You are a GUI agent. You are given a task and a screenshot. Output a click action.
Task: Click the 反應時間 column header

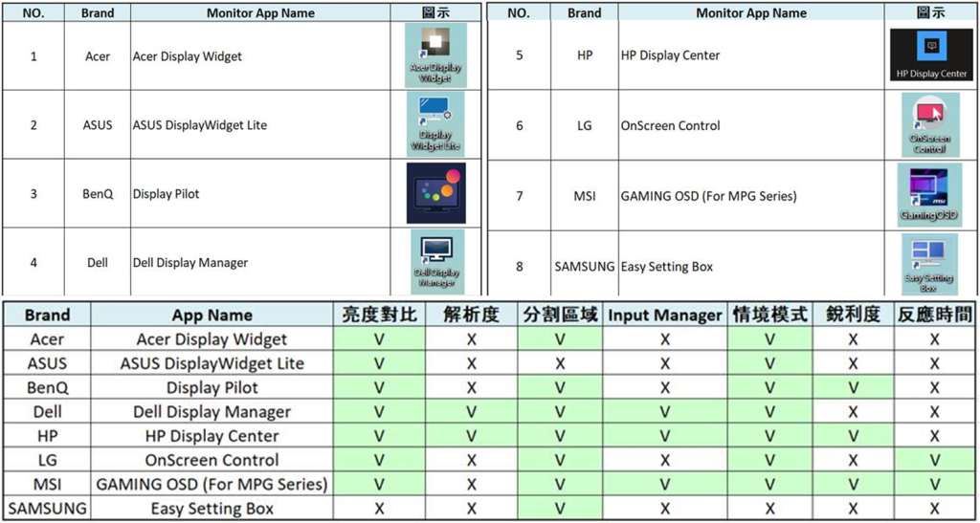coord(934,315)
